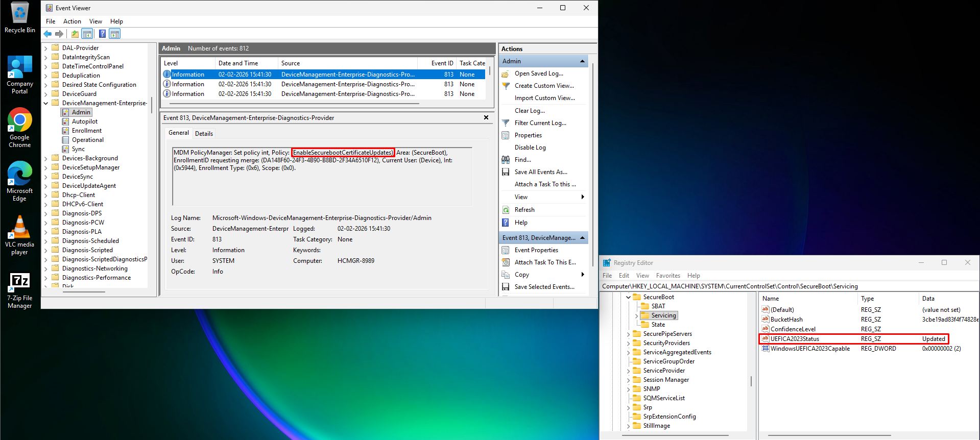Collapse the Admin section in the Actions pane

pos(582,61)
